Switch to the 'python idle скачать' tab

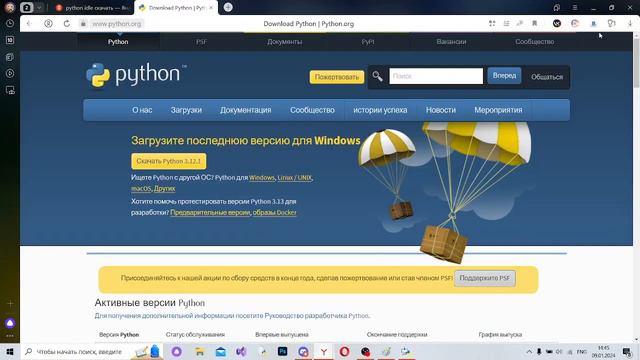coord(92,8)
